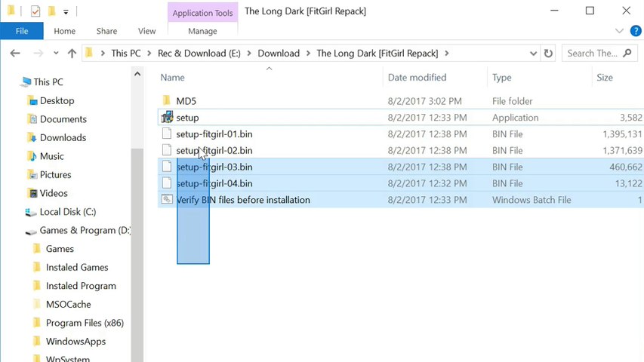Open MSOCache folder in navigation pane
The height and width of the screenshot is (362, 644).
[68, 304]
